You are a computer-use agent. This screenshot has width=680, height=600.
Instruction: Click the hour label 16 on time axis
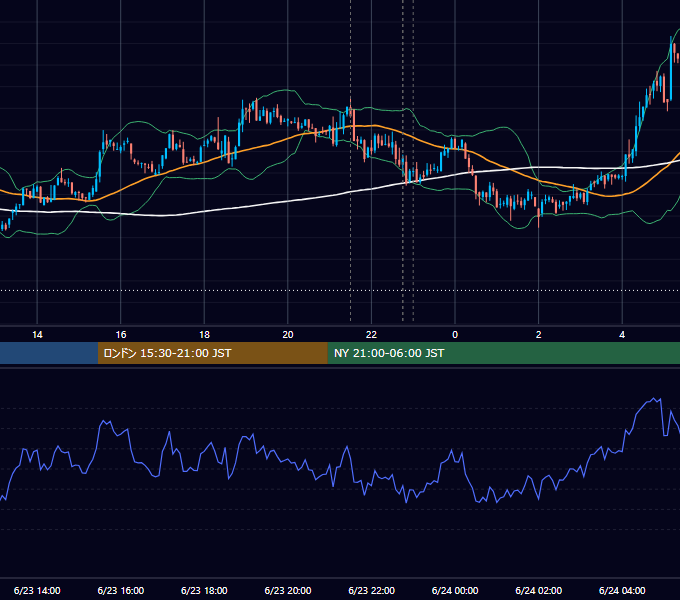[x=121, y=335]
